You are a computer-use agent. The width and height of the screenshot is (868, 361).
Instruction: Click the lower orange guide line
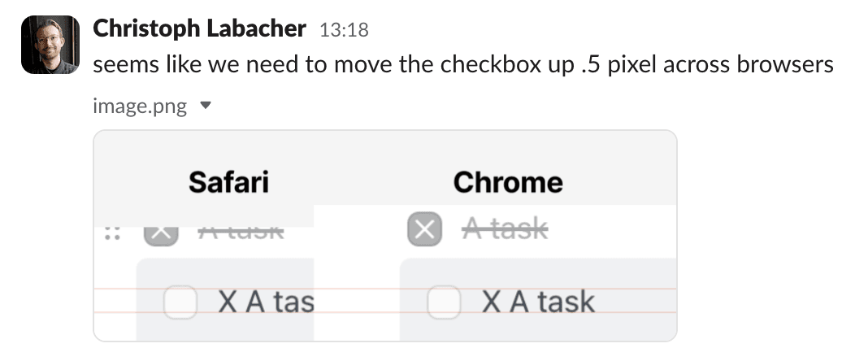(x=384, y=312)
